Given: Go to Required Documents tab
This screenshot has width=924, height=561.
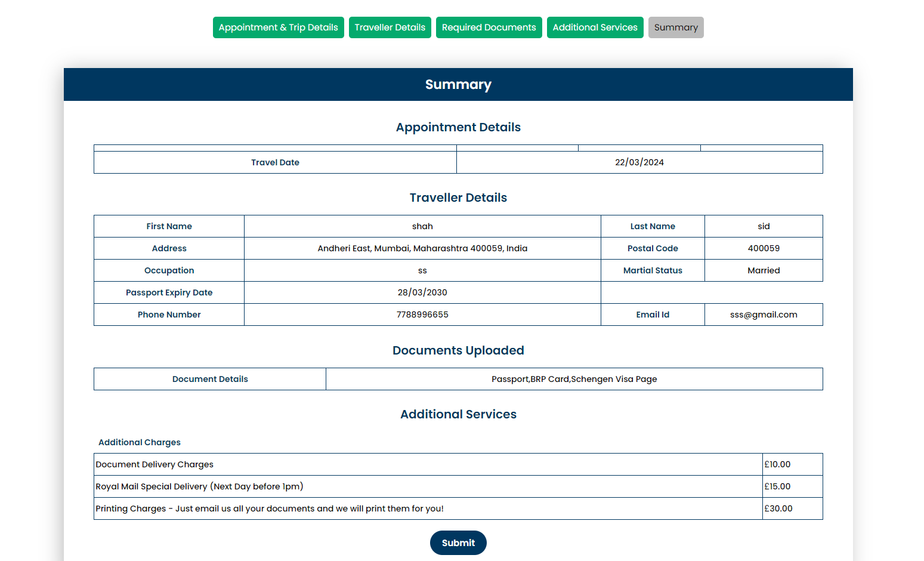Looking at the screenshot, I should coord(489,27).
